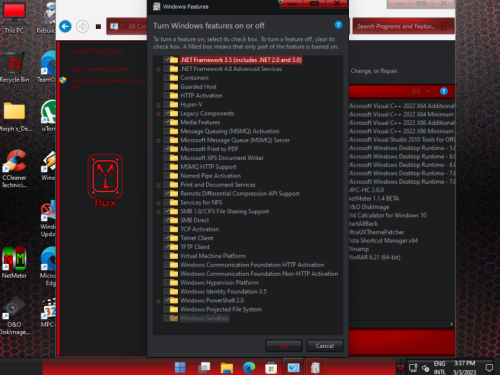The width and height of the screenshot is (500, 375).
Task: Expand Print and Document Services node
Action: click(159, 185)
